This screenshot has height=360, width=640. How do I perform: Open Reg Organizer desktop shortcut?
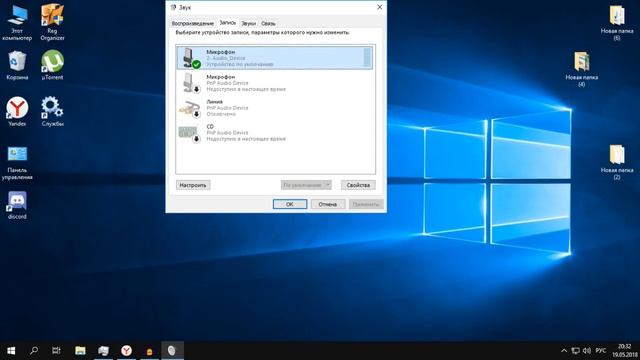coord(52,23)
